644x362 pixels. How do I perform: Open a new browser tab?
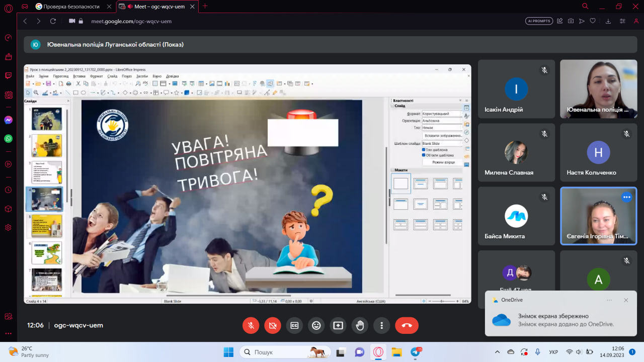[205, 6]
